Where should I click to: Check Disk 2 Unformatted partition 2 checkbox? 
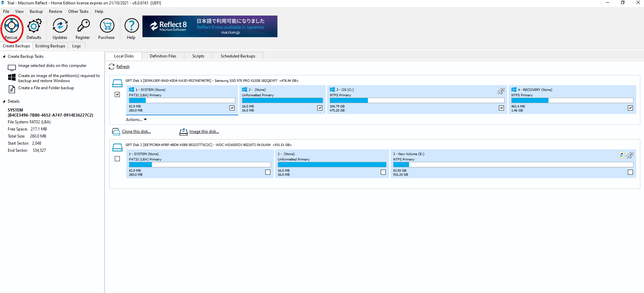(x=383, y=172)
